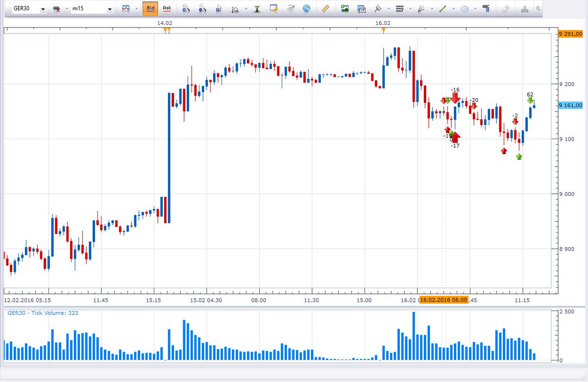588x382 pixels.
Task: Select the zoom in magnifier tool
Action: [x=236, y=9]
